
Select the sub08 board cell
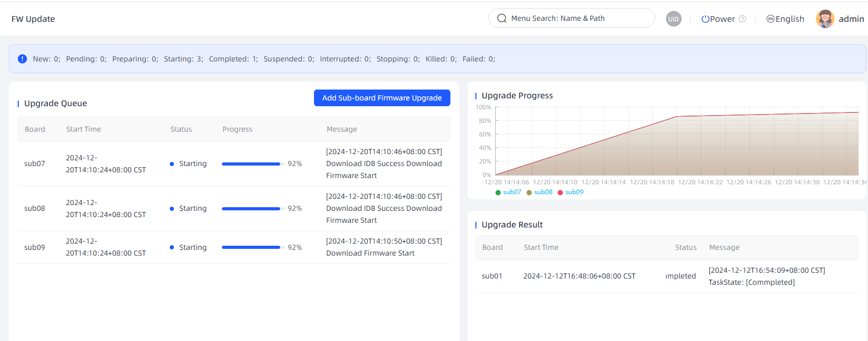[34, 208]
